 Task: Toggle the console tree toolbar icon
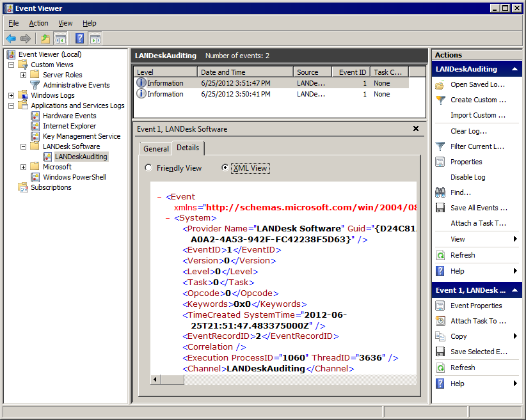pos(61,39)
